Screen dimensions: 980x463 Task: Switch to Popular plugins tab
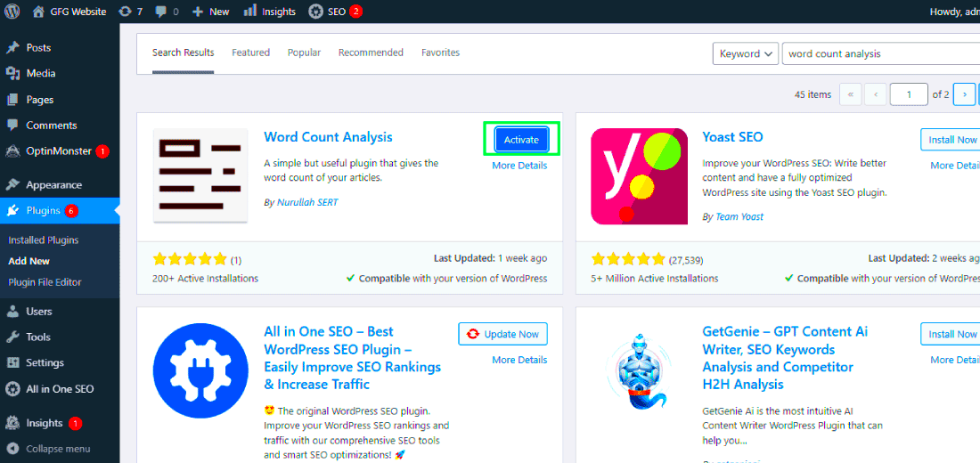point(304,53)
